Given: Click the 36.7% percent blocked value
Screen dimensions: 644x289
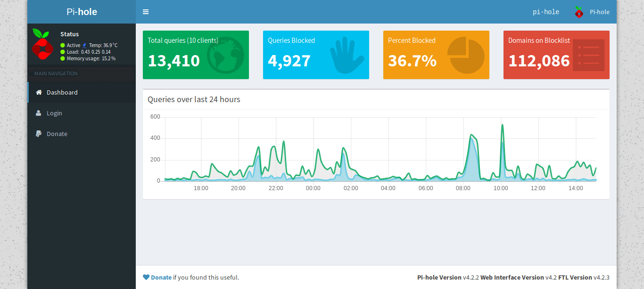Looking at the screenshot, I should coord(413,61).
